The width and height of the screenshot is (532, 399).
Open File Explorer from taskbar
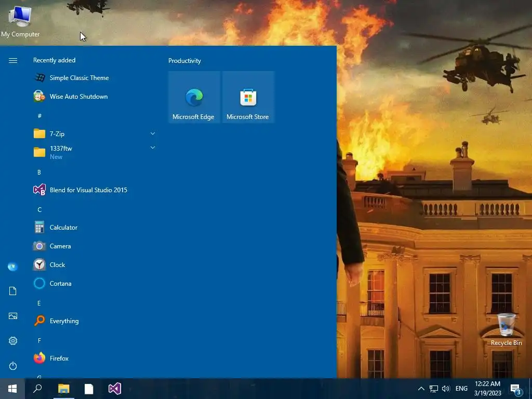(x=63, y=389)
